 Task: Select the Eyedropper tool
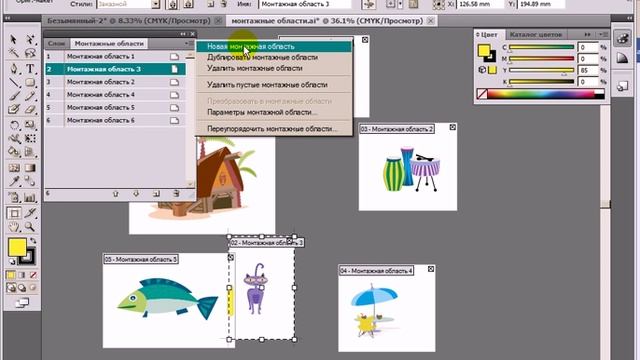pyautogui.click(x=13, y=181)
